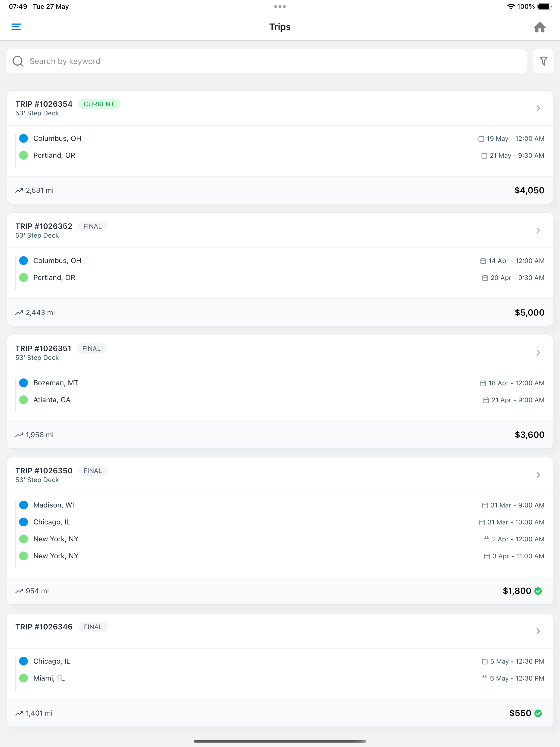
Task: Tap FINAL badge on trip #1026352
Action: tap(92, 226)
